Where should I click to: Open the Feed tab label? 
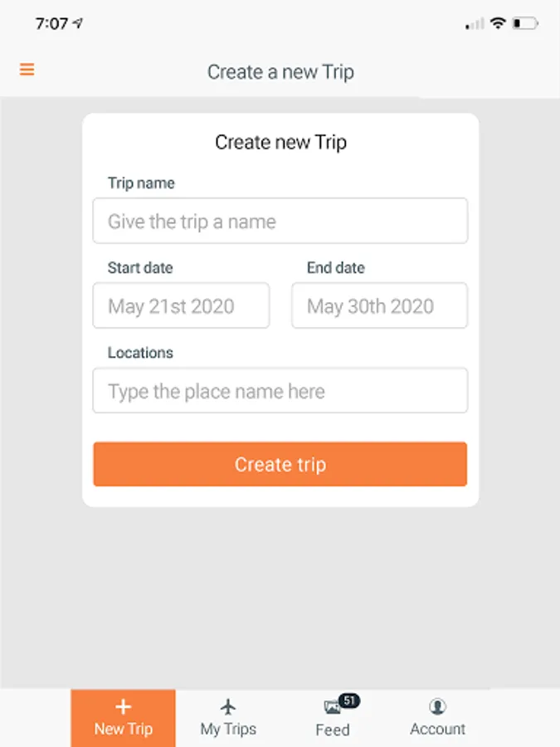(332, 730)
